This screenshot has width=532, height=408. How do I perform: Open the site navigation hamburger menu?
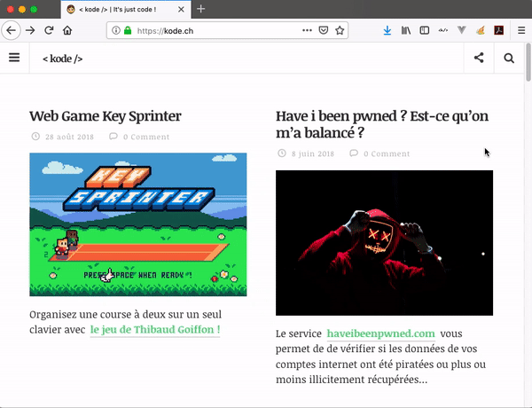point(14,58)
